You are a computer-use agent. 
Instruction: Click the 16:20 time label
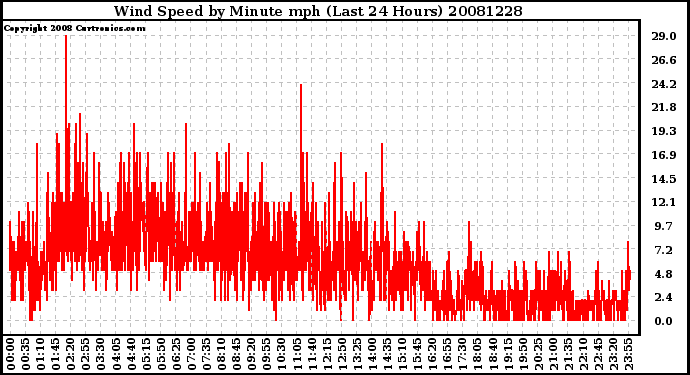point(433,354)
